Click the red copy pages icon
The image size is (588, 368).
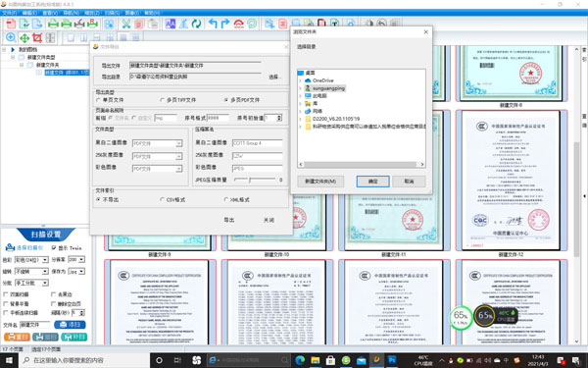[139, 24]
